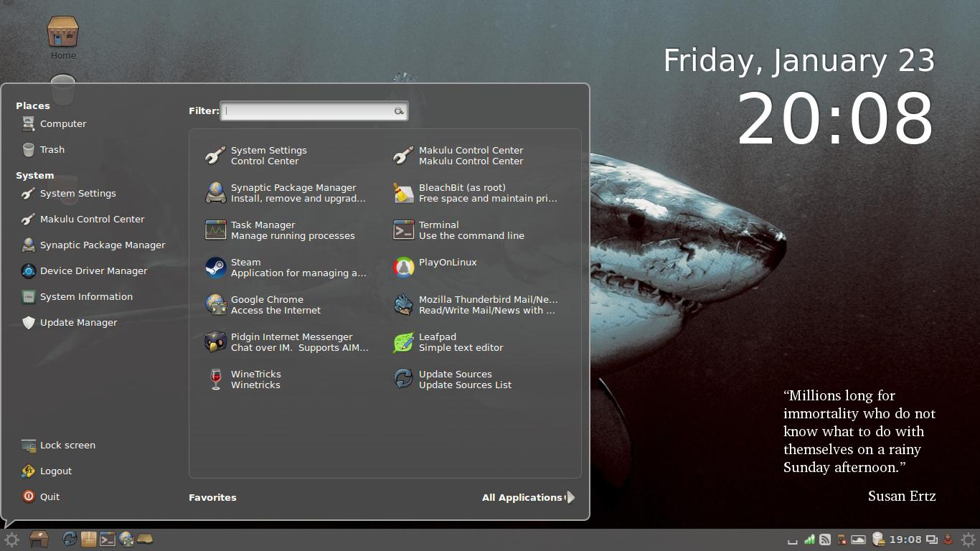Open Trash under Places
This screenshot has width=980, height=551.
pyautogui.click(x=43, y=150)
